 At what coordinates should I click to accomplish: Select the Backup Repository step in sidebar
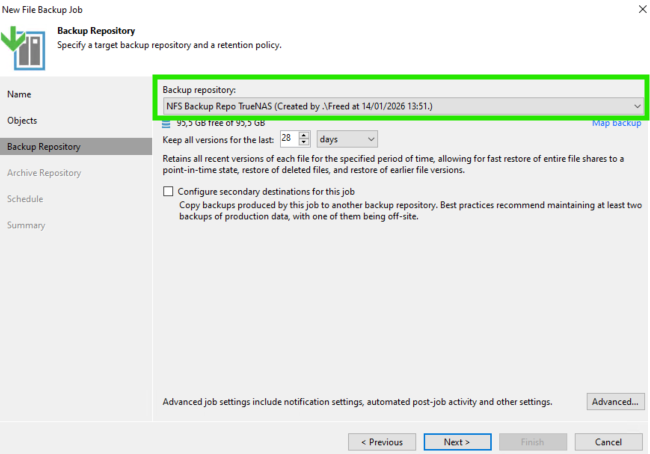tap(44, 147)
